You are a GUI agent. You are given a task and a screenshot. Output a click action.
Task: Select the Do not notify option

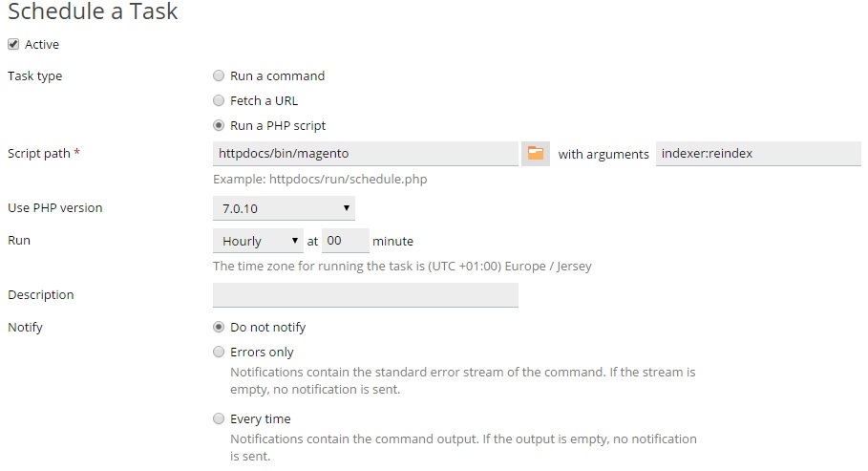click(219, 327)
